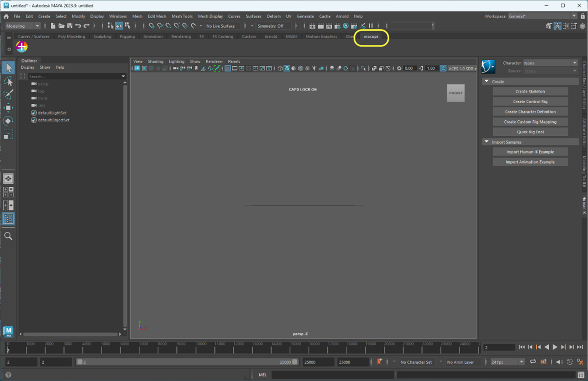Screen dimensions: 588x381
Task: Toggle the playback loop button
Action: (533, 362)
